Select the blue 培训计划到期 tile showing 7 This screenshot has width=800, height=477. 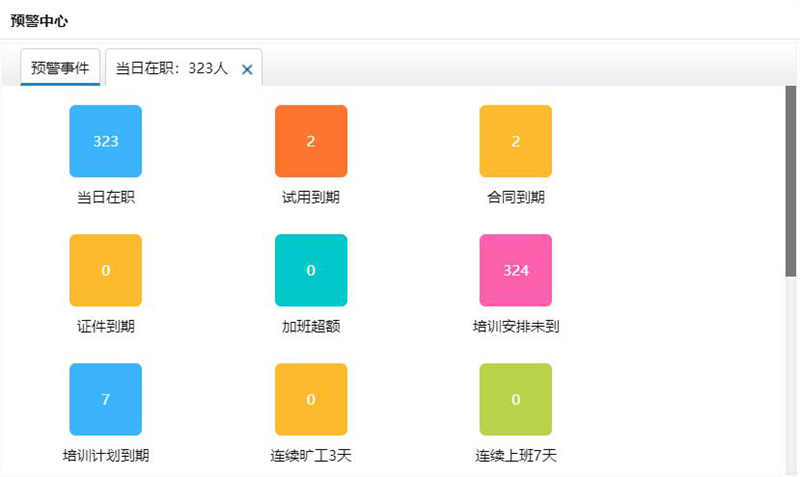coord(105,399)
